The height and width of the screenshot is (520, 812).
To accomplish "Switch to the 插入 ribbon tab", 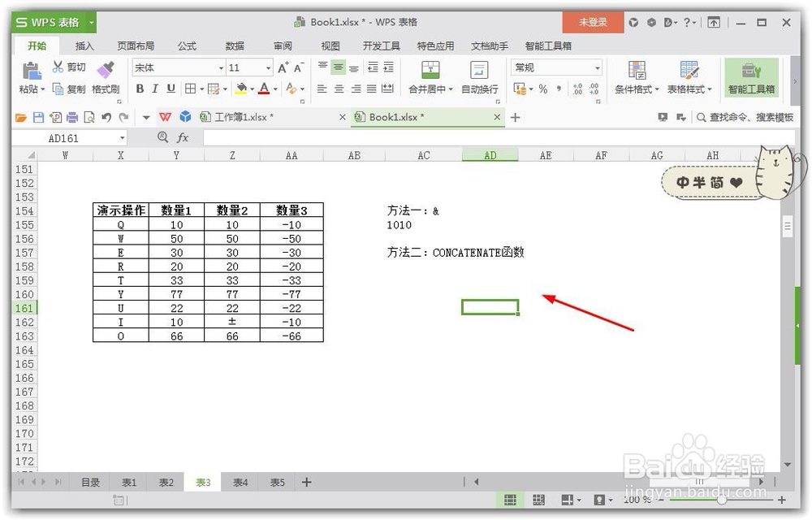I will [x=84, y=46].
